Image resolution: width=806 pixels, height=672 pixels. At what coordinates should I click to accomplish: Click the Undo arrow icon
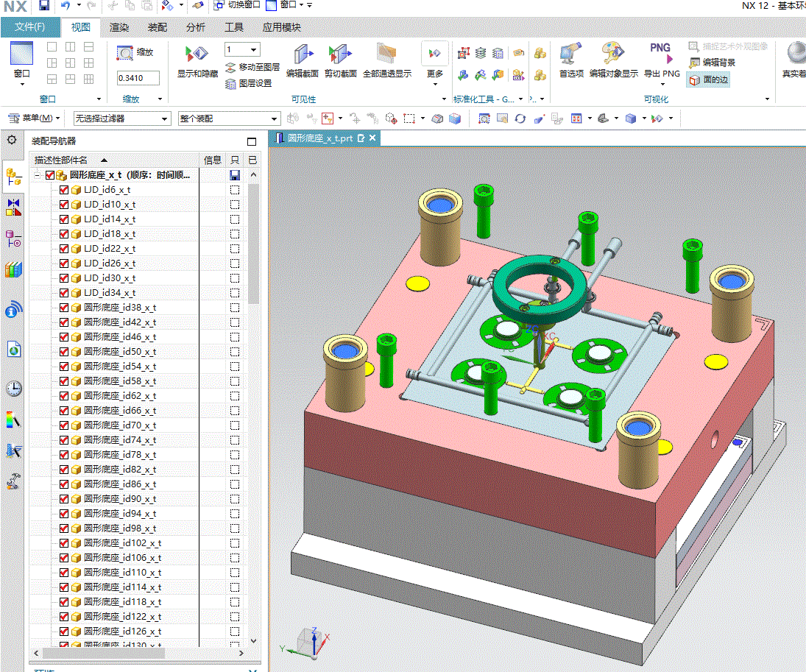click(66, 5)
